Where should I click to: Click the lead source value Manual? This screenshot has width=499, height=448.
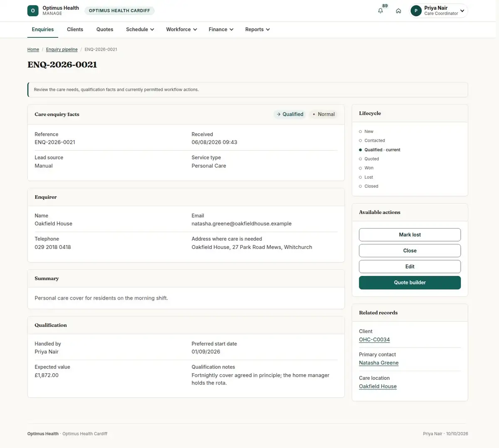[x=44, y=166]
